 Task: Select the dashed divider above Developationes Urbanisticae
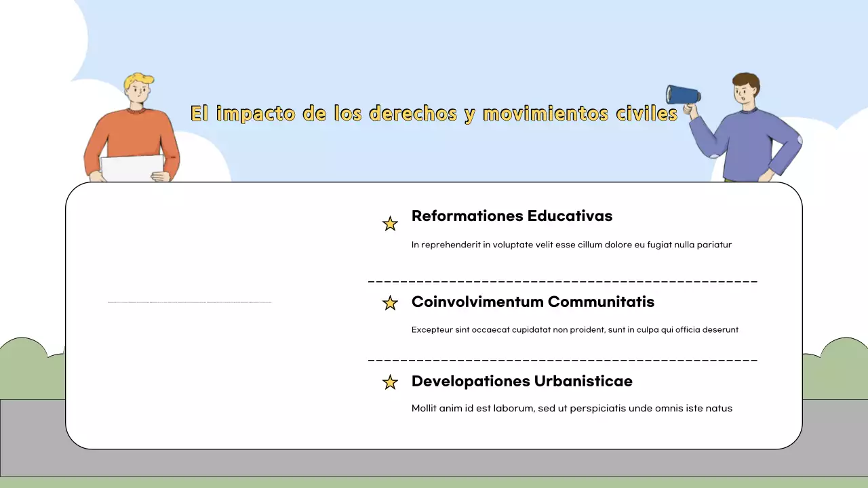[562, 360]
